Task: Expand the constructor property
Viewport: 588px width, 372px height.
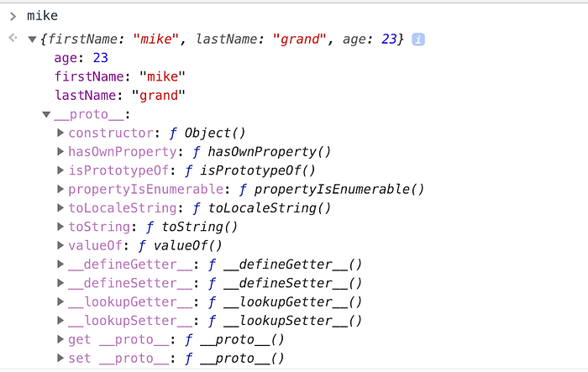Action: pos(60,134)
